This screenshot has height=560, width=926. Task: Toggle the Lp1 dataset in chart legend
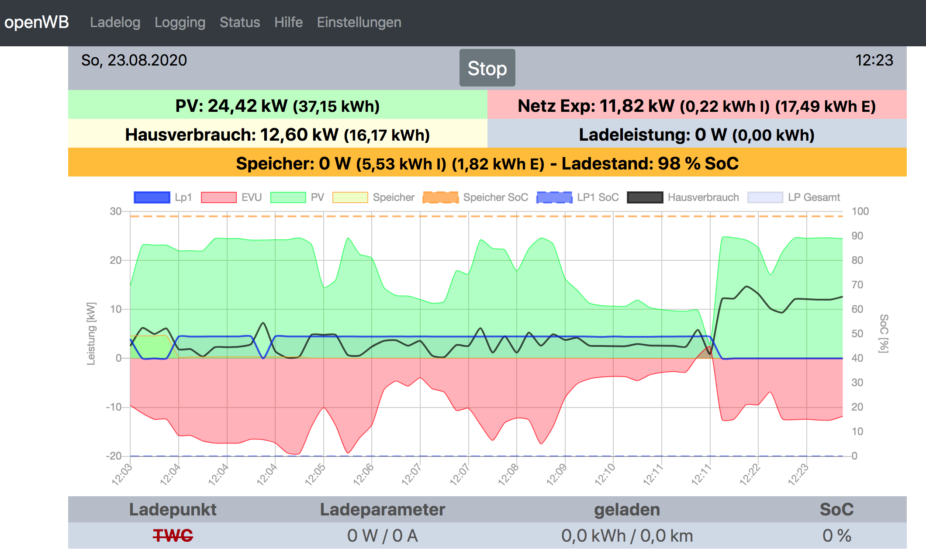[x=152, y=197]
